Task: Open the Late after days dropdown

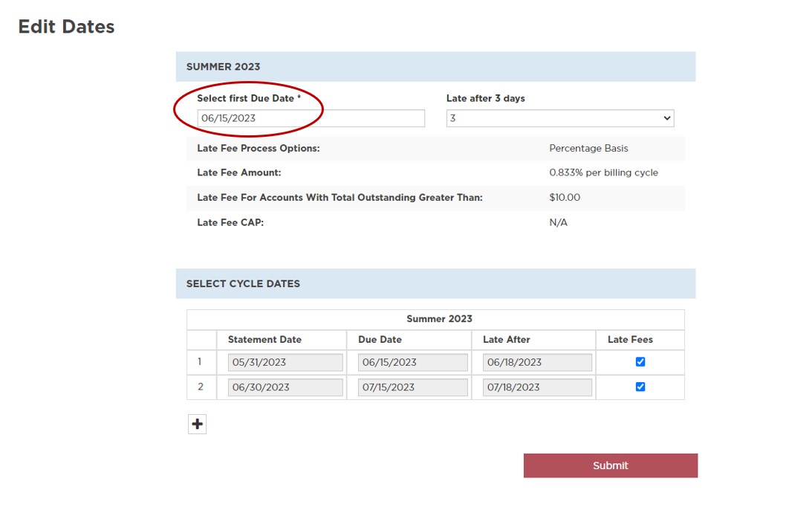Action: (x=559, y=118)
